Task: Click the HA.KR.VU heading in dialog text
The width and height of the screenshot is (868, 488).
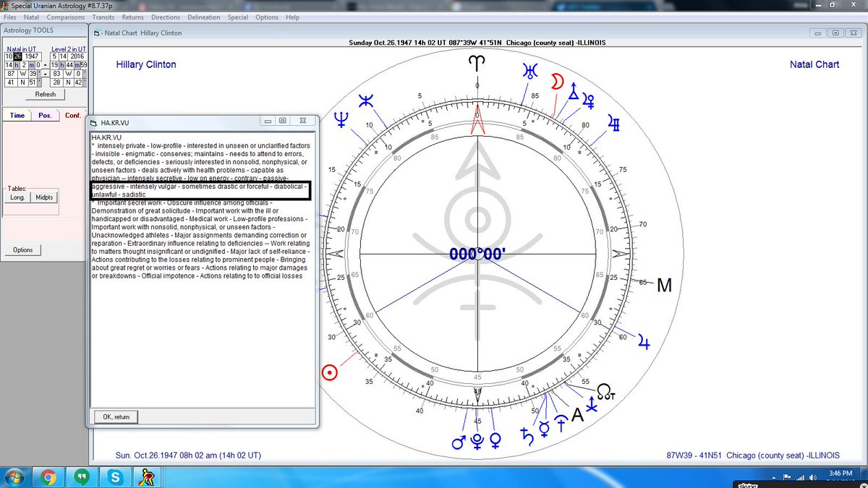Action: [106, 137]
